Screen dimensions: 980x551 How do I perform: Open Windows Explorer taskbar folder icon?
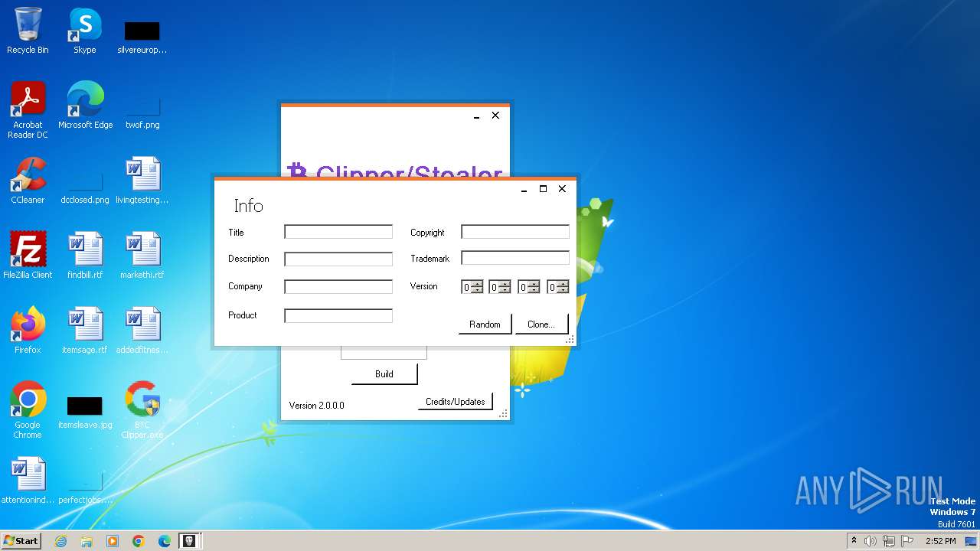(87, 541)
